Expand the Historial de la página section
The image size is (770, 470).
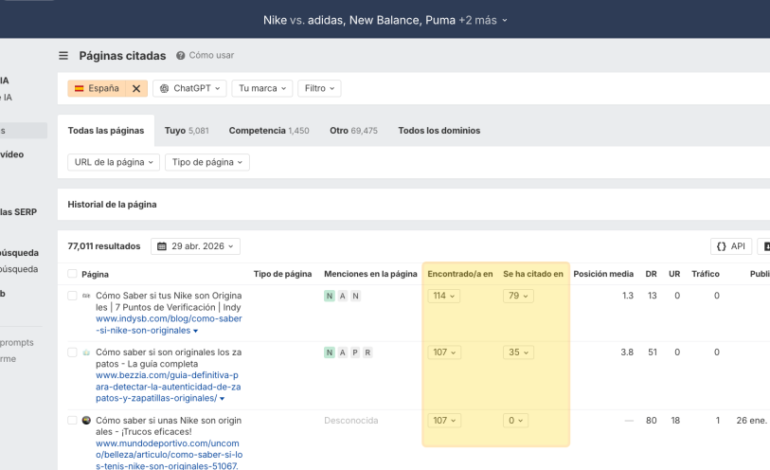[x=112, y=204]
